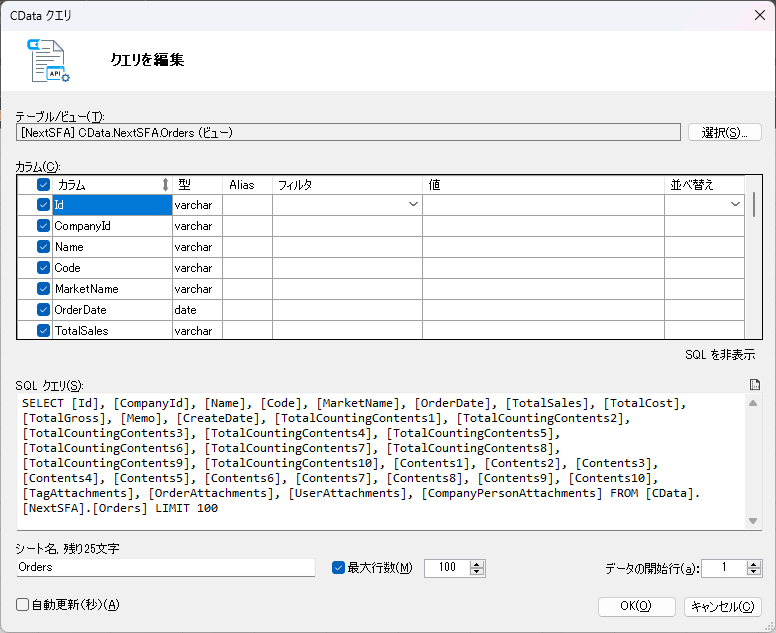Uncheck the Id column checkbox
The width and height of the screenshot is (776, 633).
(x=44, y=204)
